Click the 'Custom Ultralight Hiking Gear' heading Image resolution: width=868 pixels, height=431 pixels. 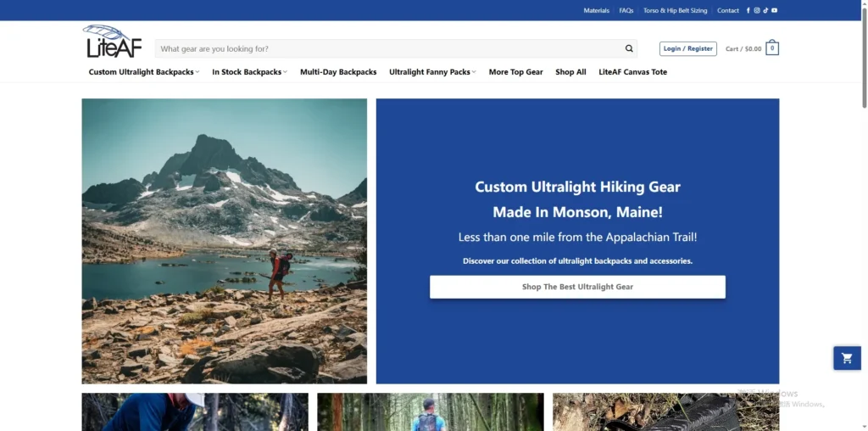coord(577,187)
